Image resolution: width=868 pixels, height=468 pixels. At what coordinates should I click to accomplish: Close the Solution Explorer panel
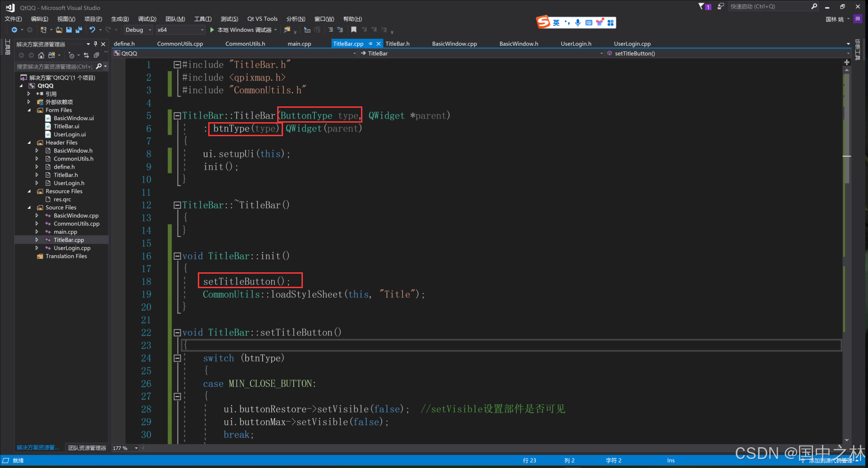[x=103, y=44]
